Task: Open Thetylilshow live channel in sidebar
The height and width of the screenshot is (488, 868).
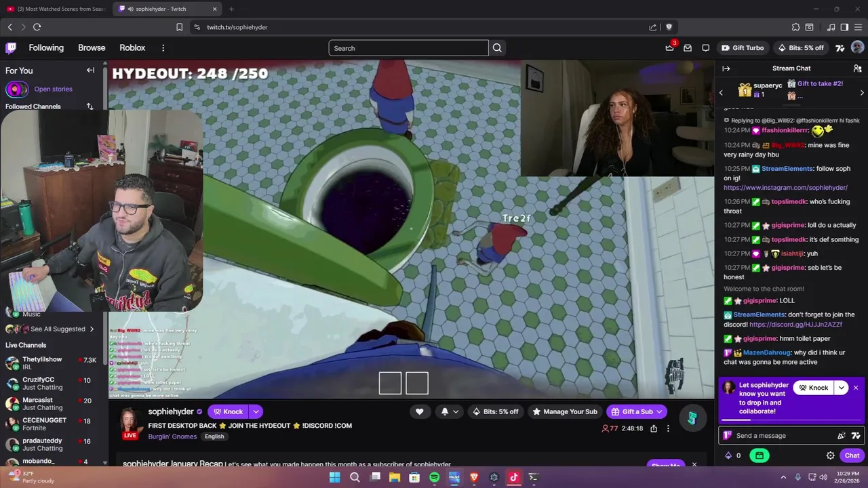Action: click(x=51, y=363)
